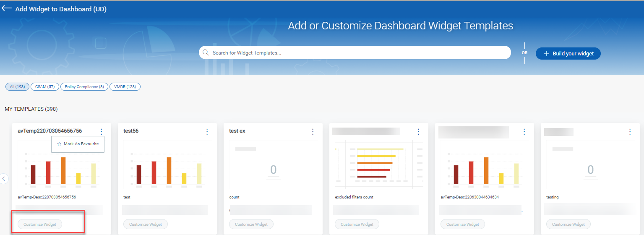Image resolution: width=644 pixels, height=235 pixels.
Task: Open the three-dot menu on the test ex card
Action: 313,132
